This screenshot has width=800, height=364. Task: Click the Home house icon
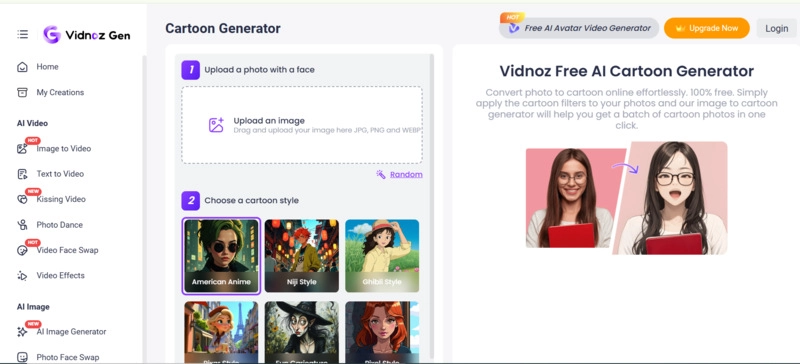tap(22, 67)
